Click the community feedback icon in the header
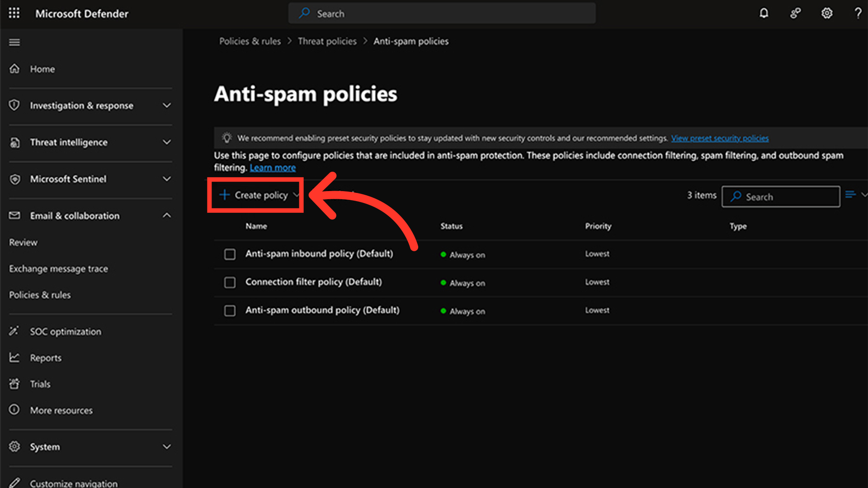Viewport: 868px width, 488px height. 795,13
